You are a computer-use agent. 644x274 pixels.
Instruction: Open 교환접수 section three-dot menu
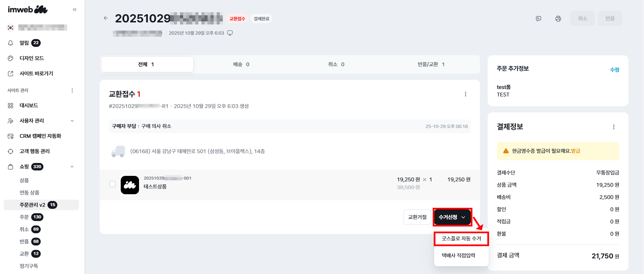(466, 94)
